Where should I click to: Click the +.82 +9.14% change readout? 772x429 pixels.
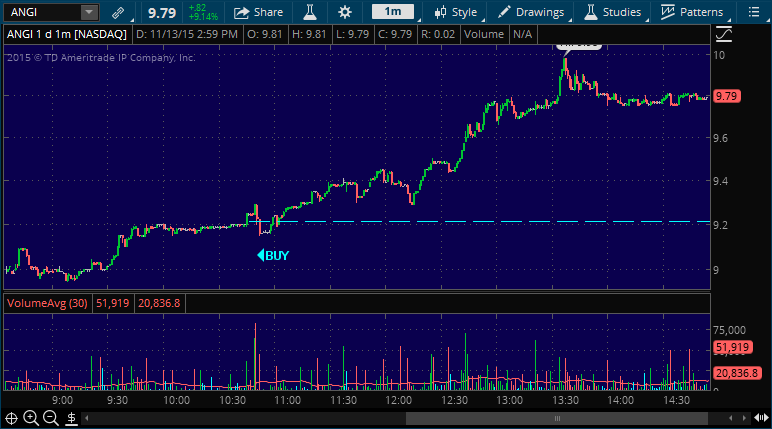click(203, 12)
